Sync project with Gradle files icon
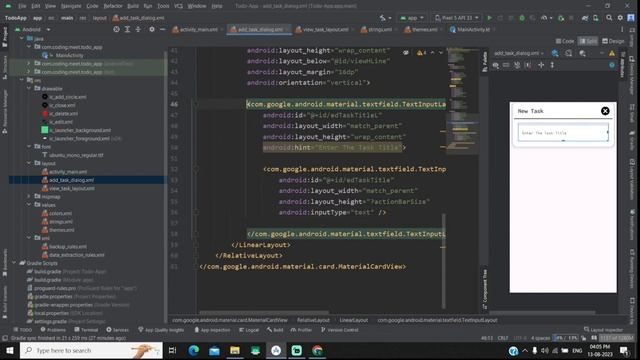The image size is (640, 360). [585, 18]
